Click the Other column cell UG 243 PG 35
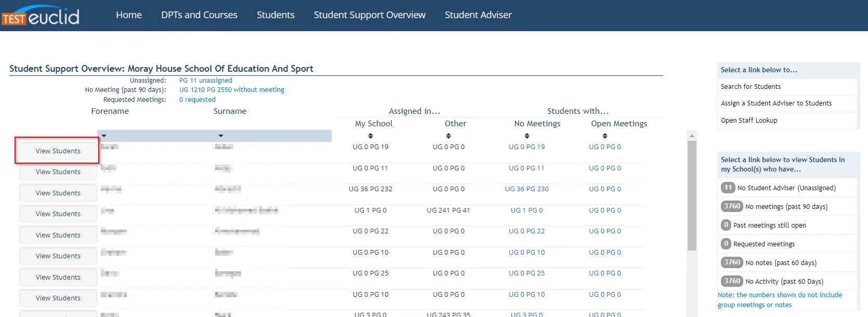The image size is (868, 317). (449, 314)
